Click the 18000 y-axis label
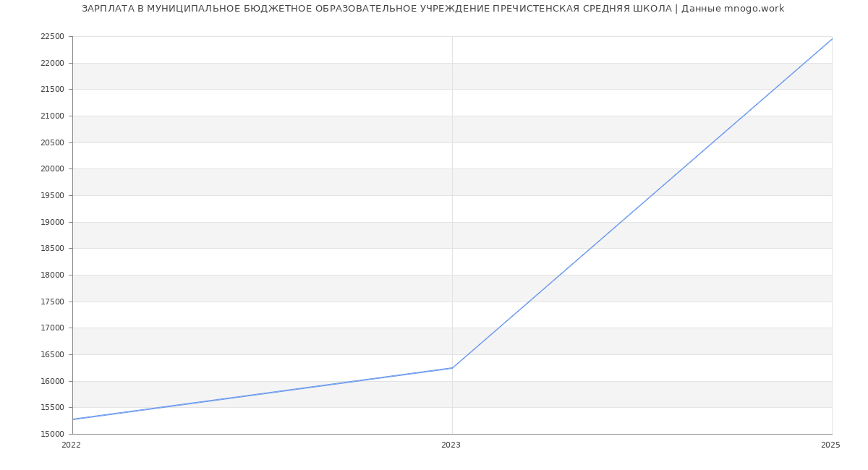The height and width of the screenshot is (470, 868). pos(52,275)
